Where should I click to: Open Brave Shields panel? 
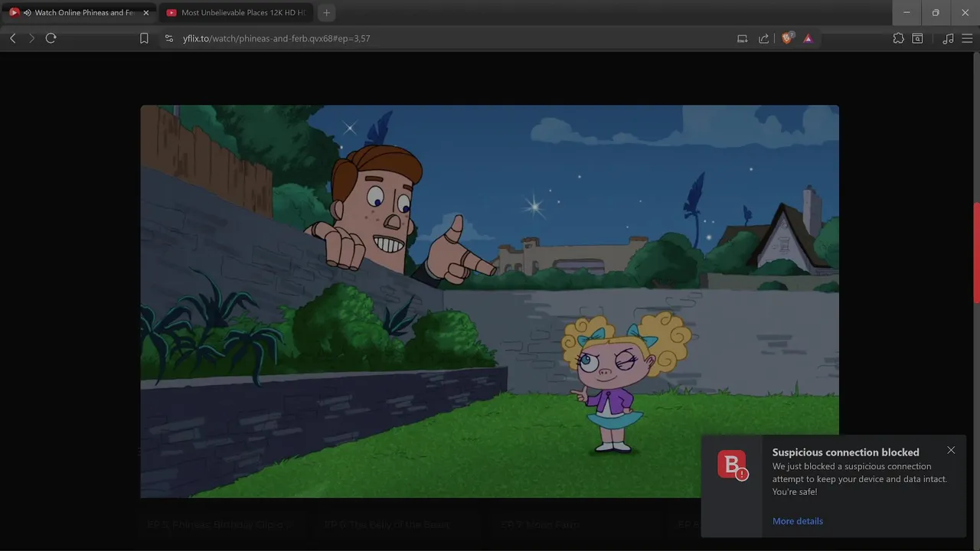[x=786, y=38]
